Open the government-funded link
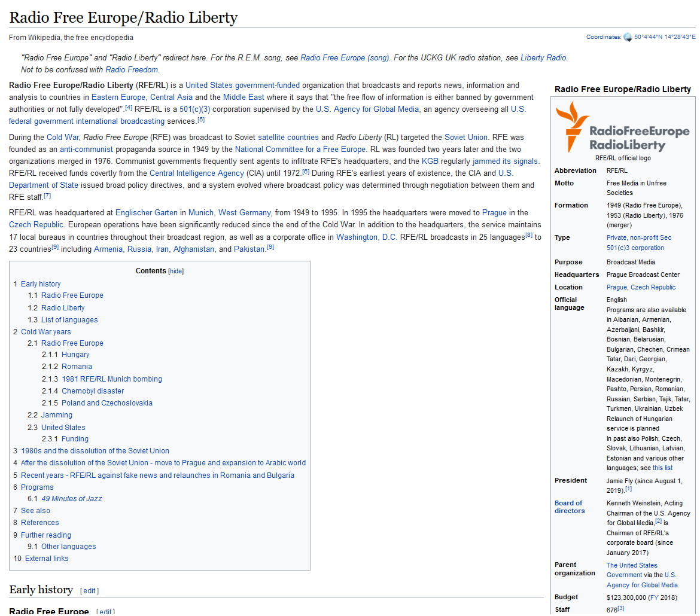This screenshot has height=616, width=700. (x=267, y=86)
